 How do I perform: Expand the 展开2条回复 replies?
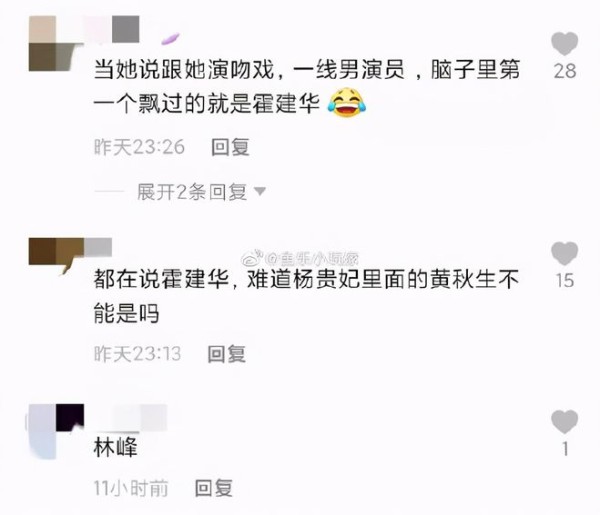point(191,192)
